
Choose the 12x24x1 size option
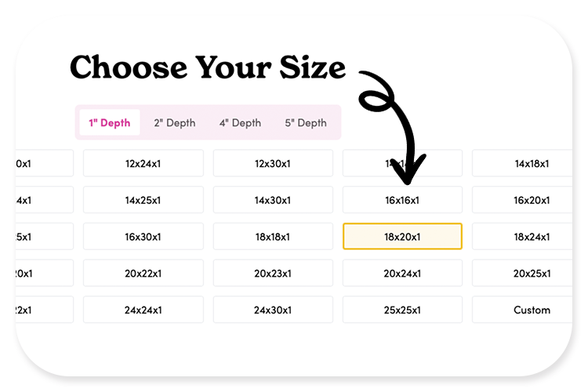point(143,163)
